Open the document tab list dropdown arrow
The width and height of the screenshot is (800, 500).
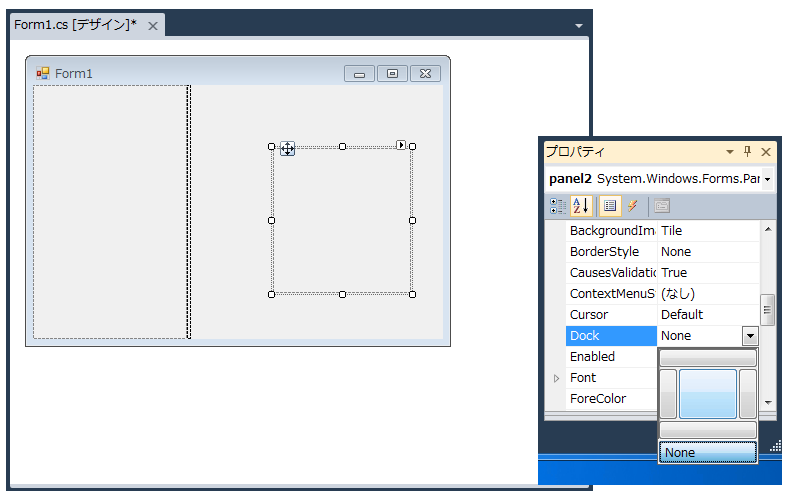pyautogui.click(x=579, y=26)
